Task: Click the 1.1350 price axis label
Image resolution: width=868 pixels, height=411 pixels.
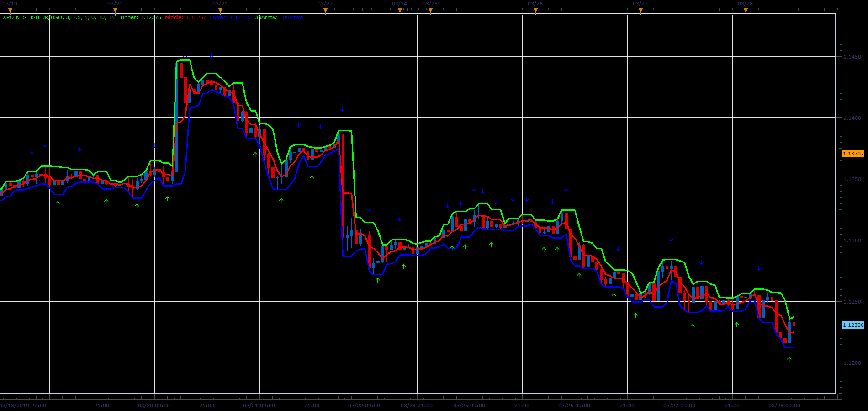Action: 852,179
